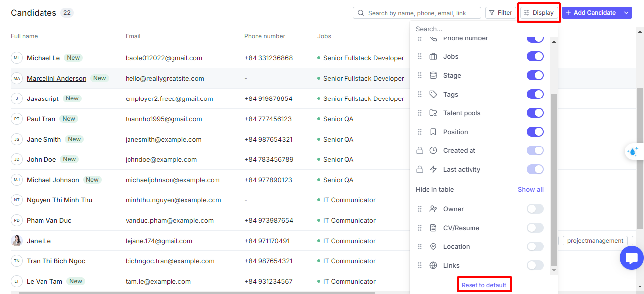
Task: Expand the Add Candidate dropdown arrow
Action: pos(626,13)
